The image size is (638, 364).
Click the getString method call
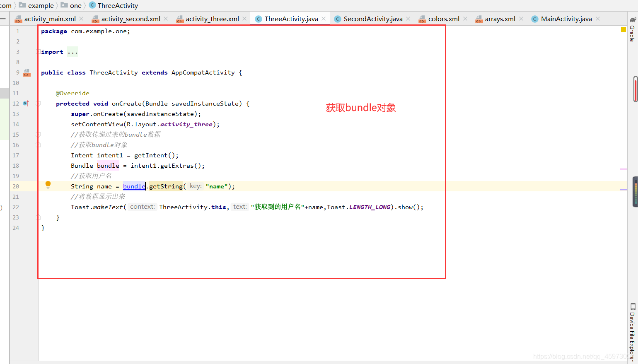(166, 186)
